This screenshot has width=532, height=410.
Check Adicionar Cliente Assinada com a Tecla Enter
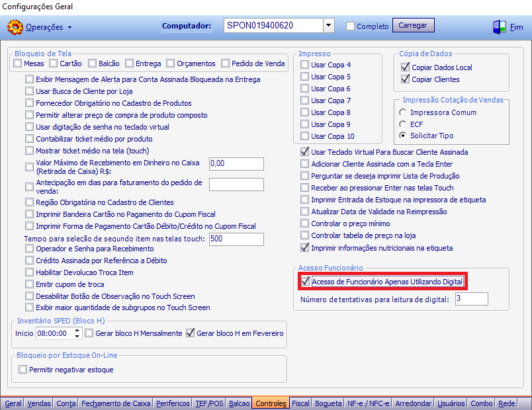click(x=304, y=164)
